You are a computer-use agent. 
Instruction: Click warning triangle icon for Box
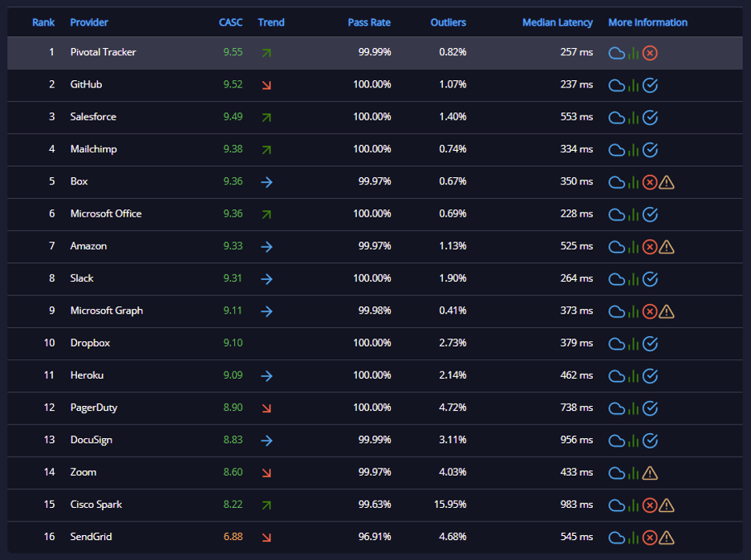[x=667, y=182]
